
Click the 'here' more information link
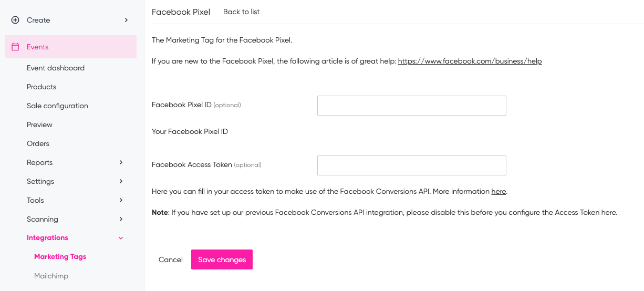point(498,191)
